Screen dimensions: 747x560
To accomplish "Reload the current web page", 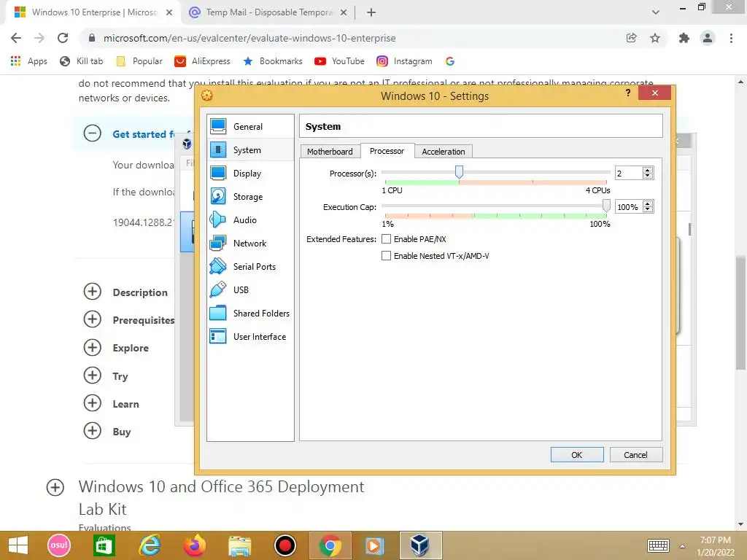I will 63,38.
